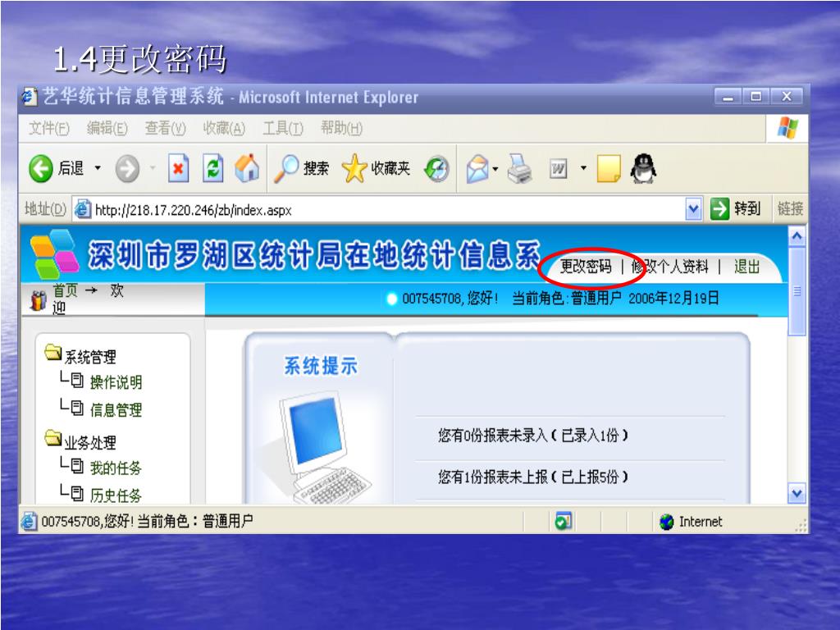Select the 业务处理 tree node
840x630 pixels.
[x=90, y=442]
